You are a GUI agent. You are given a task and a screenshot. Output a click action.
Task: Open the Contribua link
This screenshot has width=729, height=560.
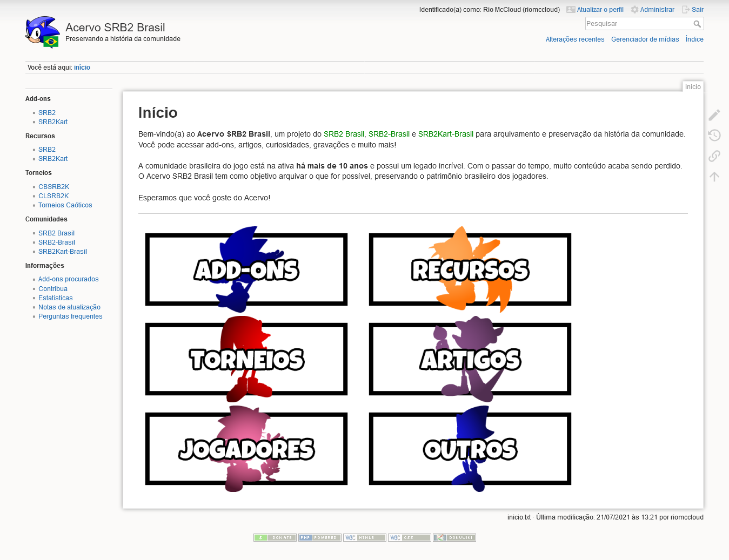(x=53, y=289)
